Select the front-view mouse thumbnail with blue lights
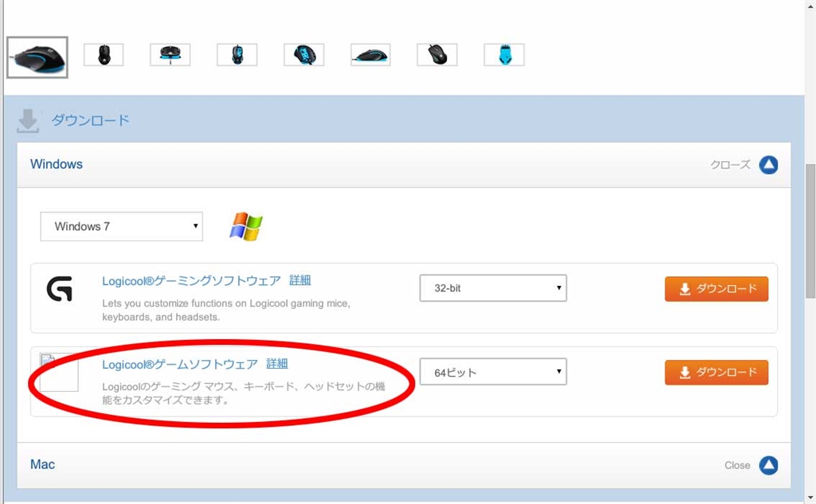 pyautogui.click(x=237, y=55)
